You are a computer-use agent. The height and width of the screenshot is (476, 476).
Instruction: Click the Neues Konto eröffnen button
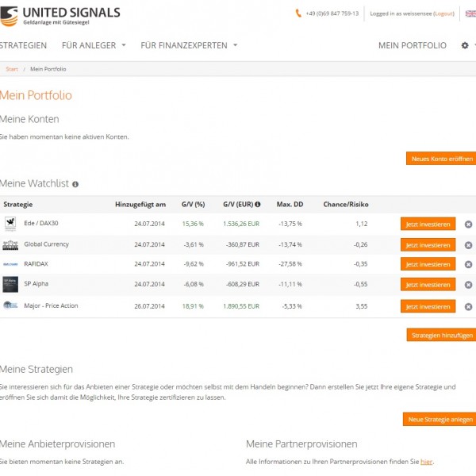(x=440, y=159)
